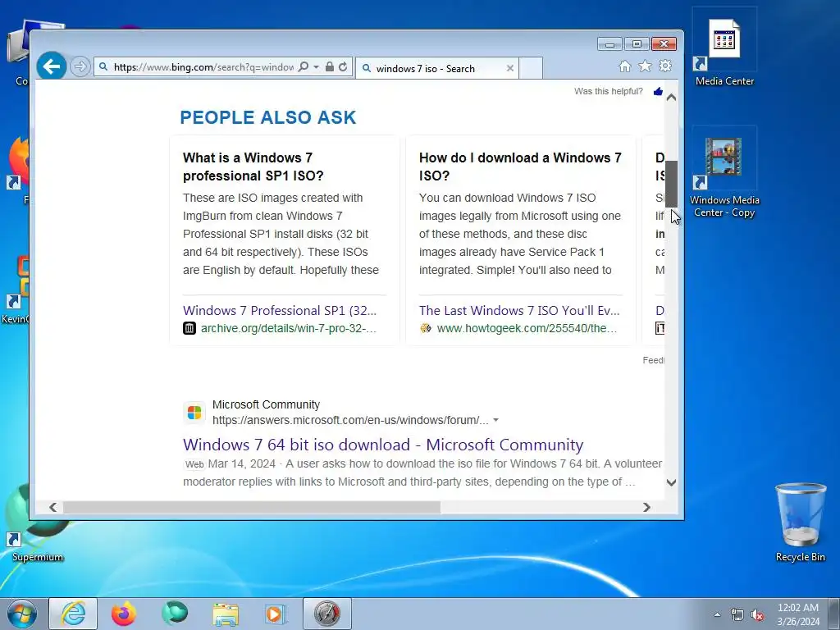Click the 'Microsoft Community' site name text
The image size is (840, 630).
pos(266,404)
